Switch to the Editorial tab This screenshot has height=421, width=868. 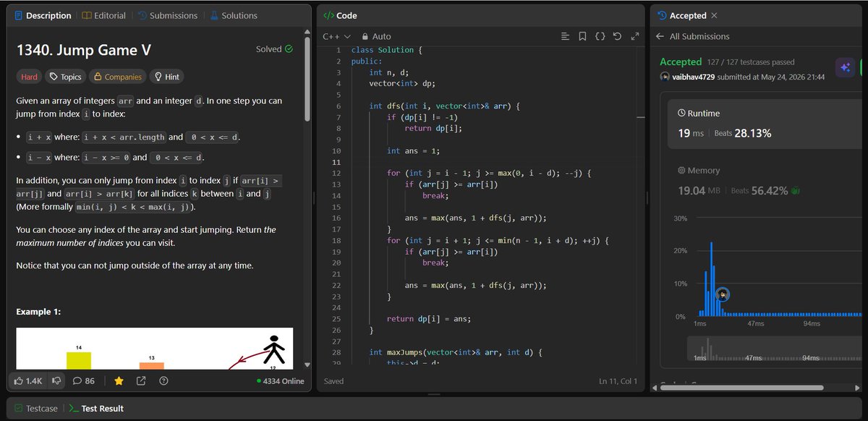(x=103, y=15)
